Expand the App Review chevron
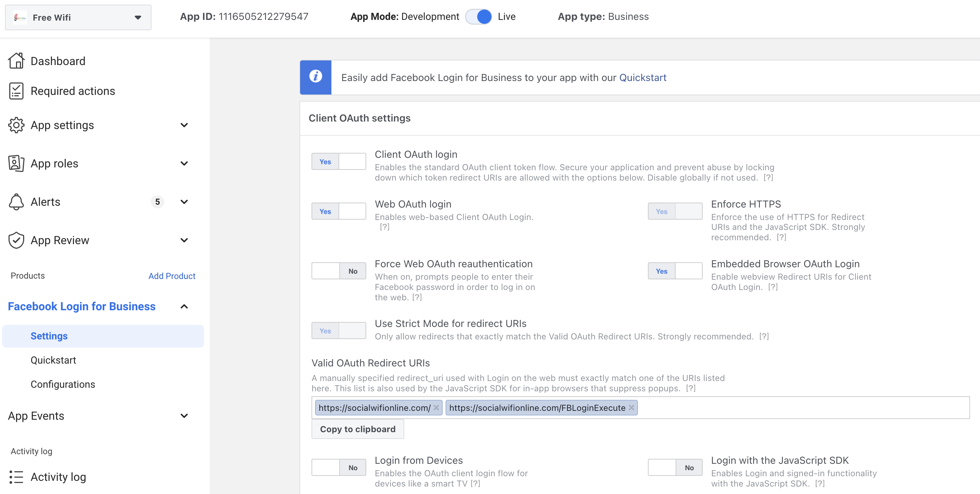The width and height of the screenshot is (980, 494). (x=184, y=240)
